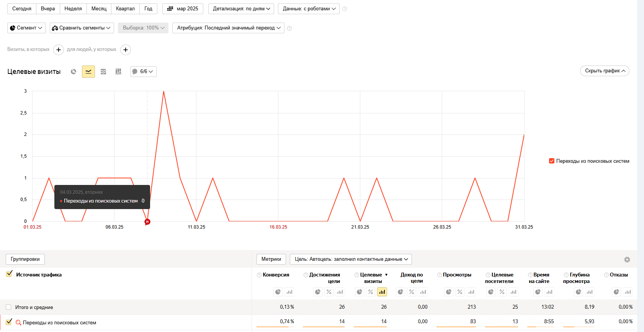Click help icon next to Атрибуция
The height and width of the screenshot is (332, 644).
pos(289,28)
